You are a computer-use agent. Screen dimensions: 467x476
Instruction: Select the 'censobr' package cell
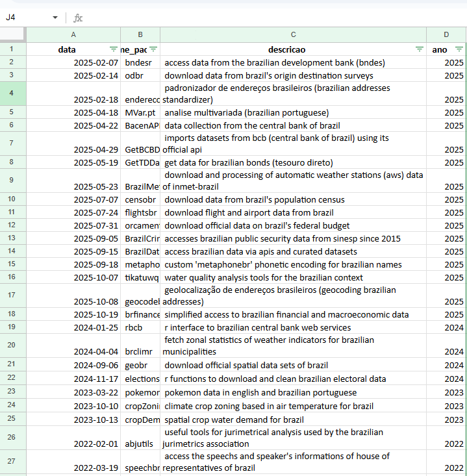(x=140, y=199)
